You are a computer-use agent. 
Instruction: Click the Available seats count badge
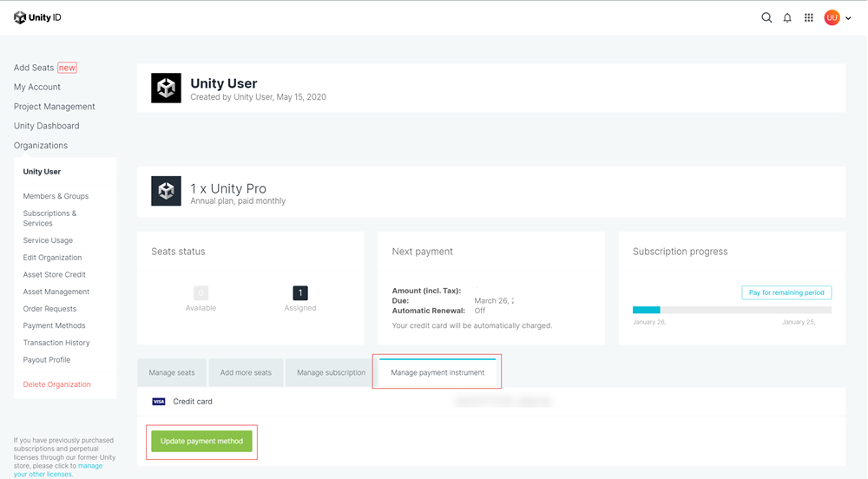click(x=201, y=292)
